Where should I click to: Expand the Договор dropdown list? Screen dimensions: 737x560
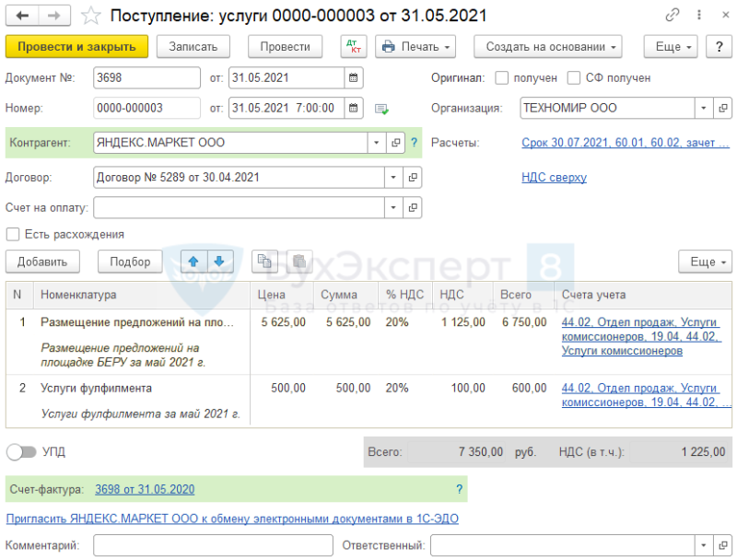(393, 178)
